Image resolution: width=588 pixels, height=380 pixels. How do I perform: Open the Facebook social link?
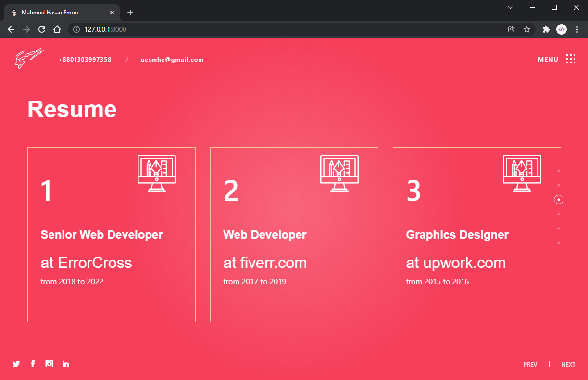pos(33,364)
